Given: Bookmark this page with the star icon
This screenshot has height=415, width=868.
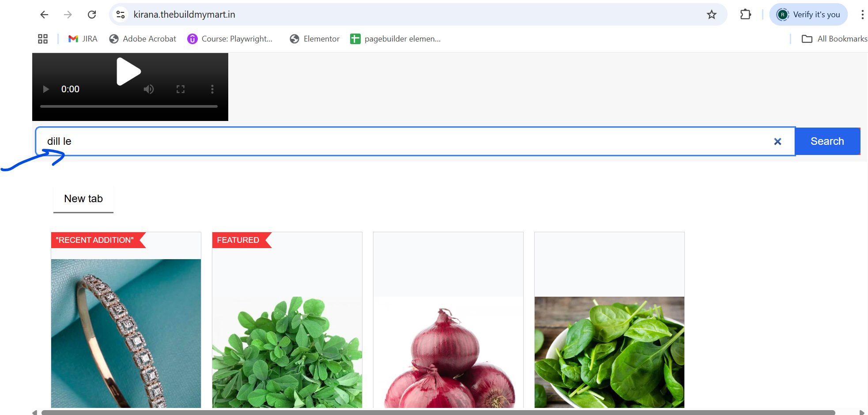Looking at the screenshot, I should click(x=712, y=15).
